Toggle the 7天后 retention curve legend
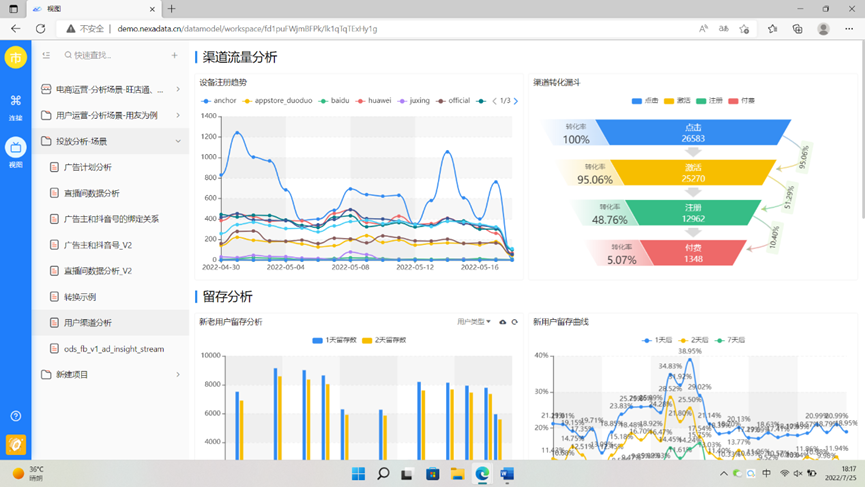Viewport: 865px width, 487px height. pos(730,340)
